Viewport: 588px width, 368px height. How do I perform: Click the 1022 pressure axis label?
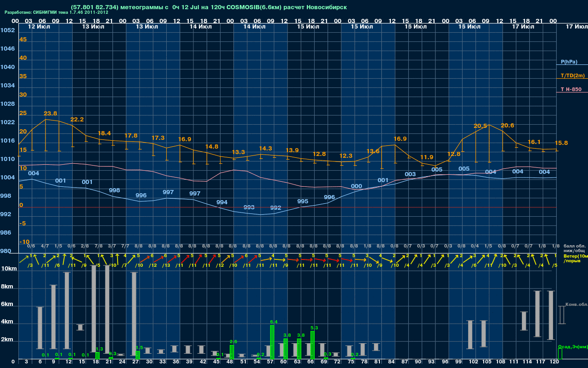tap(7, 122)
